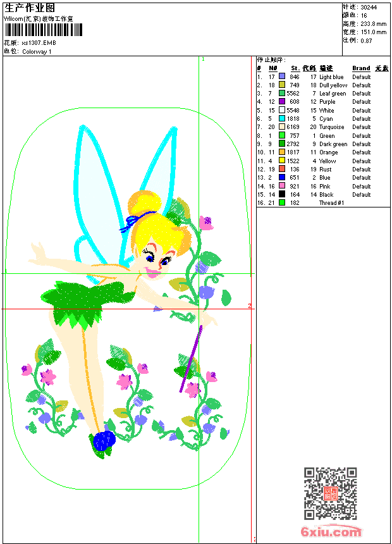Pick the Dark green swatch
The width and height of the screenshot is (392, 544).
[x=282, y=144]
